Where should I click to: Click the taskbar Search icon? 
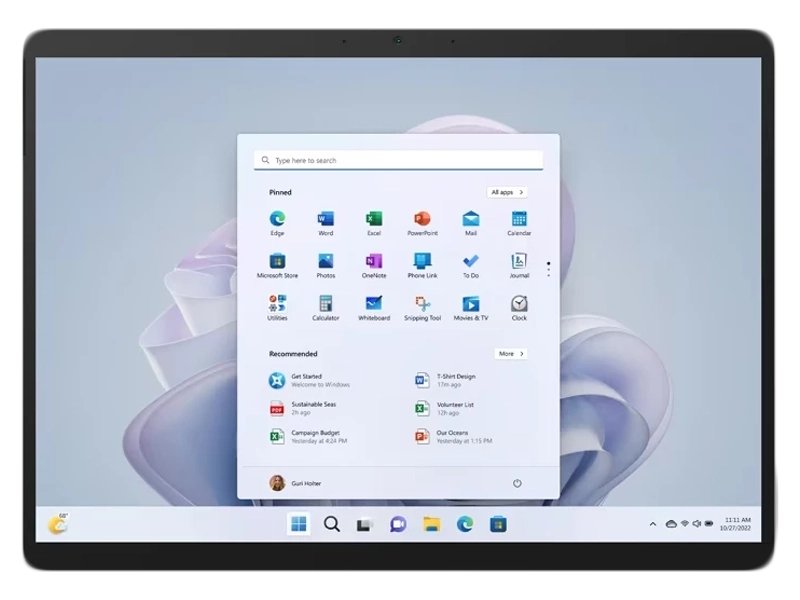(332, 524)
